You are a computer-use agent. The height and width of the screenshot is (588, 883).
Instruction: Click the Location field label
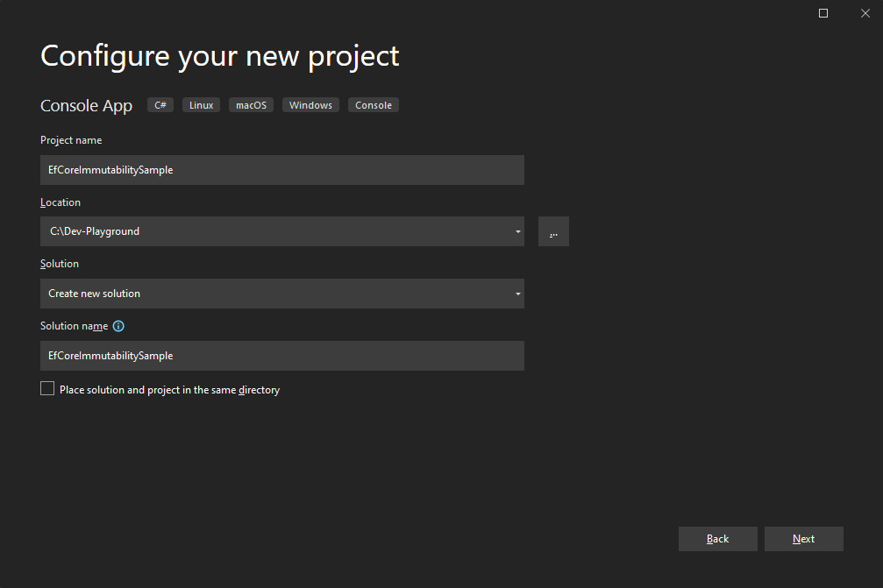pos(61,202)
